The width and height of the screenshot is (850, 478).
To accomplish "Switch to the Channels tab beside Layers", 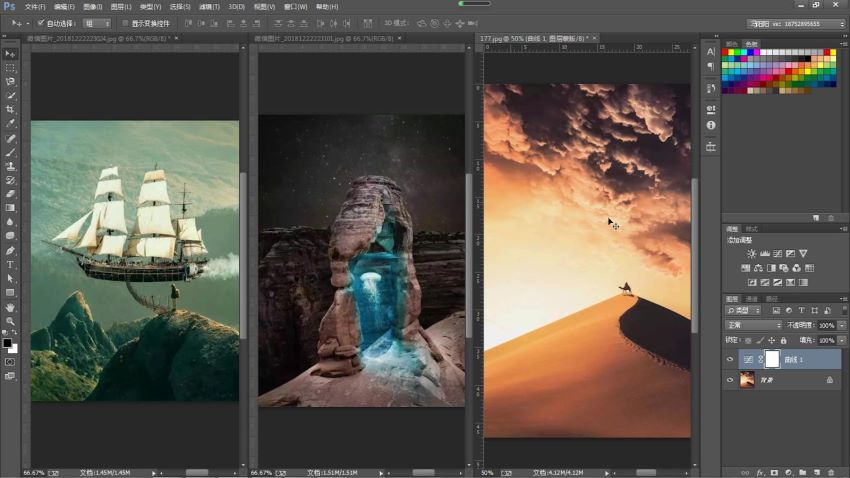I will (x=751, y=299).
